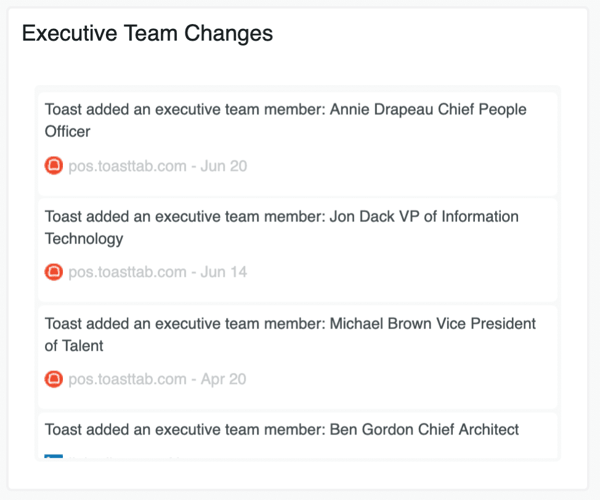Click "Technology" in the Jon Dack entry

84,239
